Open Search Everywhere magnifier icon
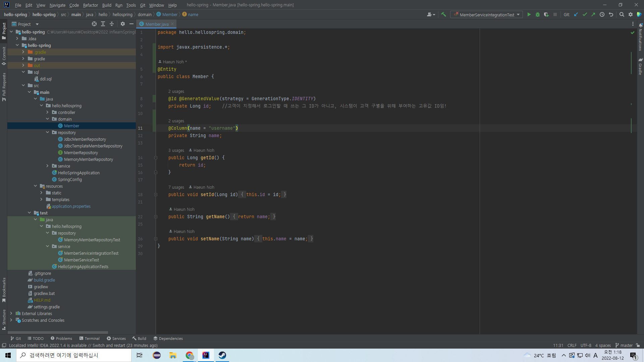The image size is (644, 362). (622, 14)
